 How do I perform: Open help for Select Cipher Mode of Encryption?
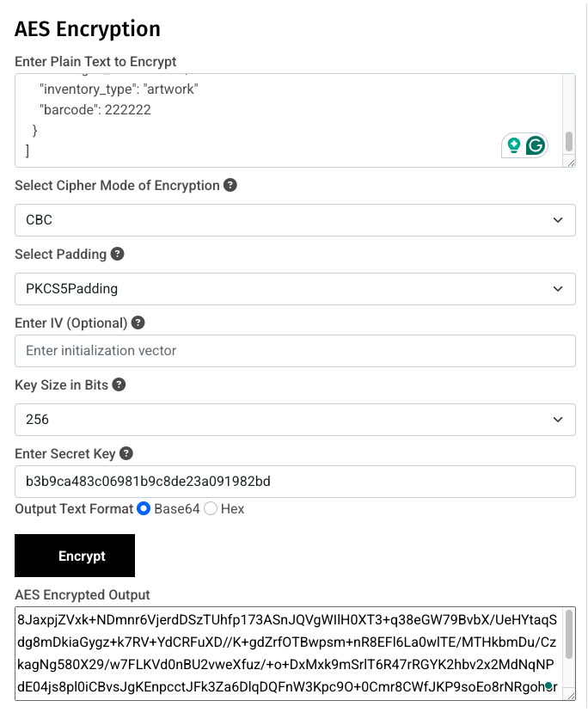(232, 185)
